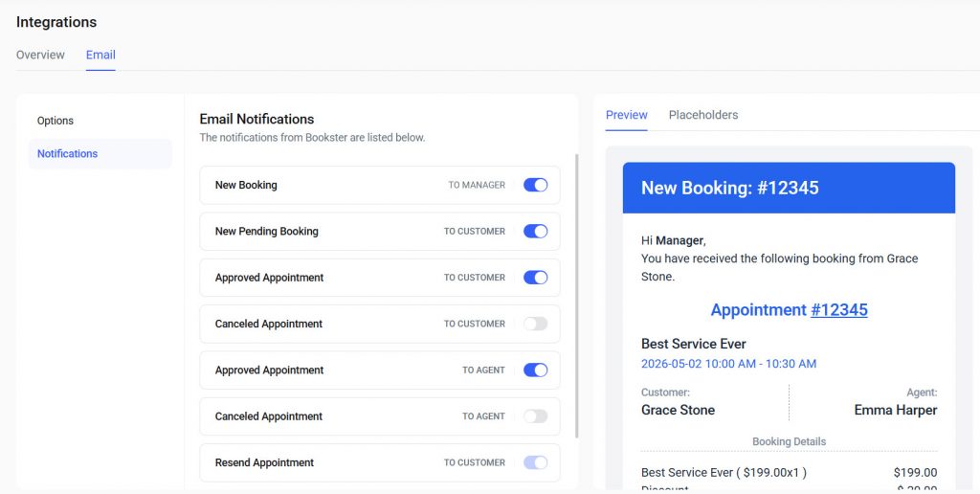The image size is (980, 494).
Task: Select the Resend Appointment notification label
Action: [x=264, y=462]
